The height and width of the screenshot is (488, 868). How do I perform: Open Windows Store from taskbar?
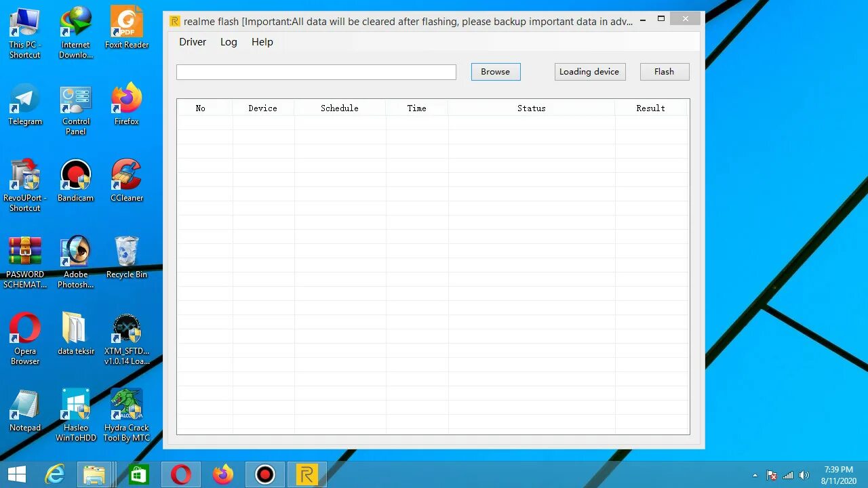138,474
